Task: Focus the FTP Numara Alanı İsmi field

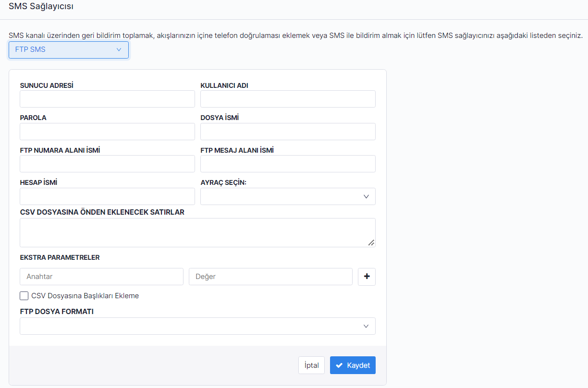Action: pos(107,164)
